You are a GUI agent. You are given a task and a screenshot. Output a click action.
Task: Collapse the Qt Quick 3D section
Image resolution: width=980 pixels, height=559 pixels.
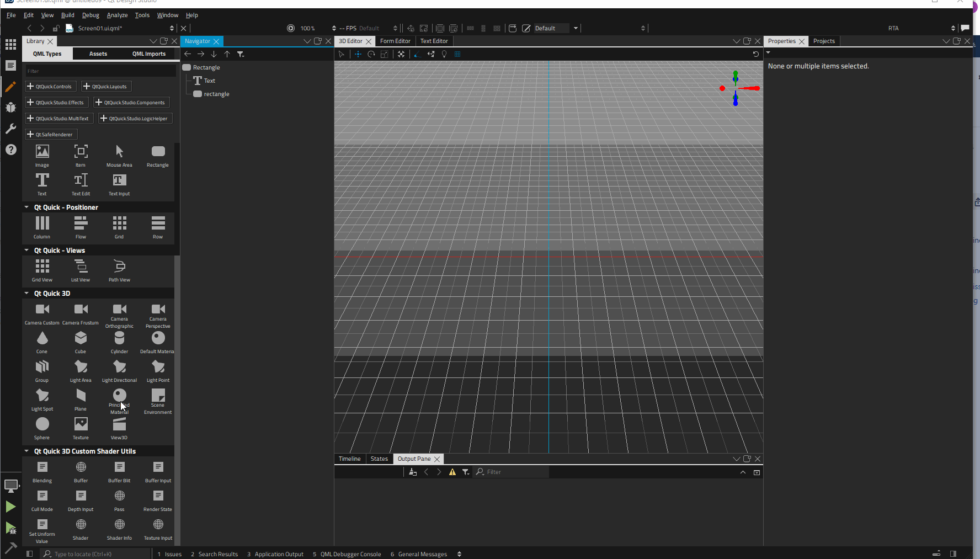click(x=26, y=294)
